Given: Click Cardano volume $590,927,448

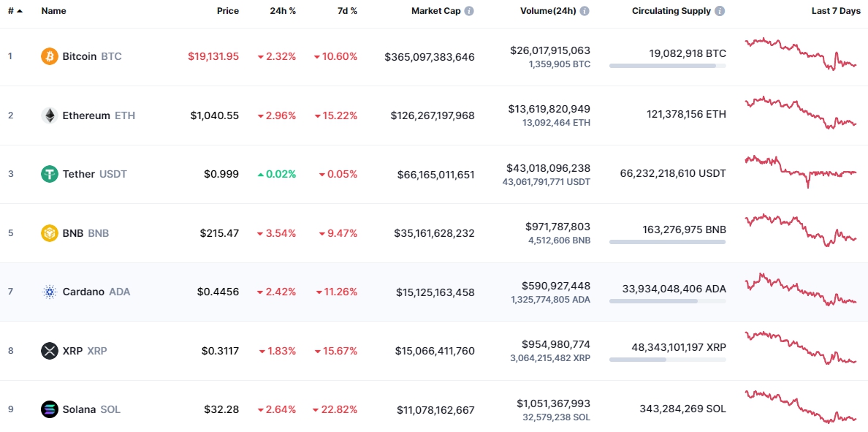Looking at the screenshot, I should pos(556,286).
